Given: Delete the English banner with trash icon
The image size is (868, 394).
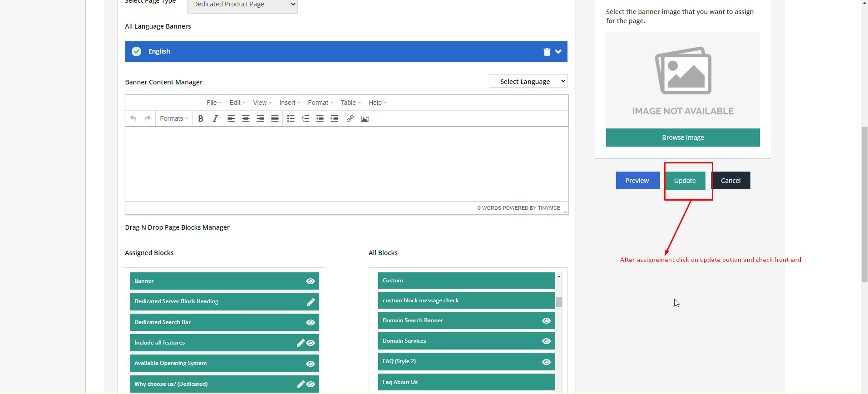Looking at the screenshot, I should click(x=547, y=52).
